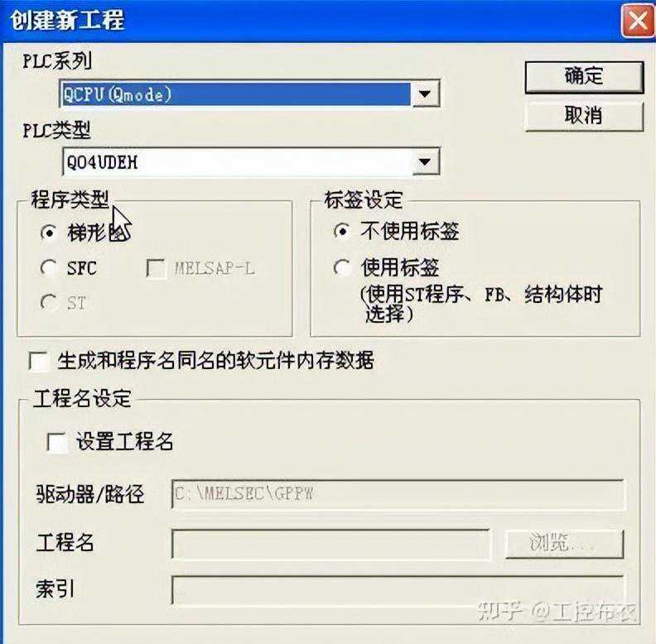Click the 确定 button

pos(584,77)
